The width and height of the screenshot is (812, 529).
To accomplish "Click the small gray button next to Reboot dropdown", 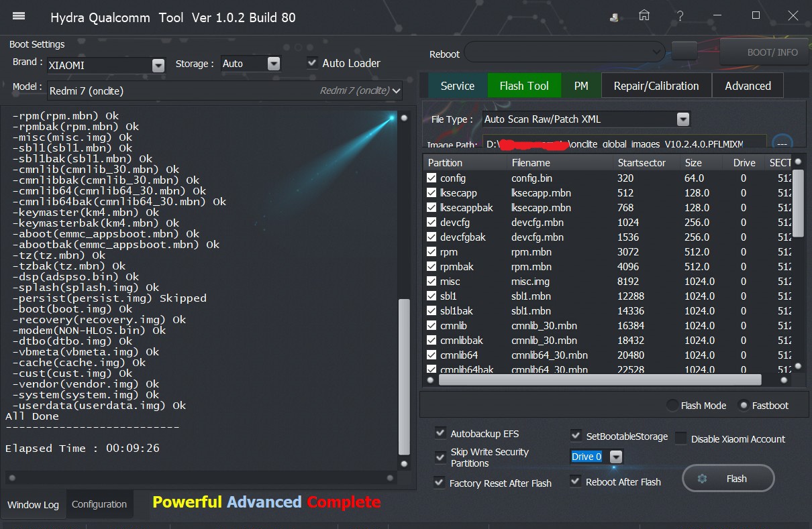I will pyautogui.click(x=684, y=51).
